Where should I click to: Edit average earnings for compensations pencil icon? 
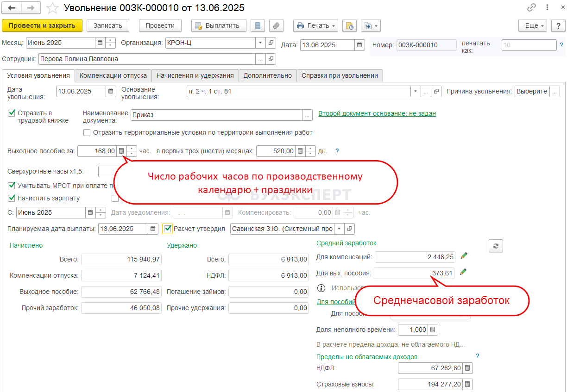point(464,255)
